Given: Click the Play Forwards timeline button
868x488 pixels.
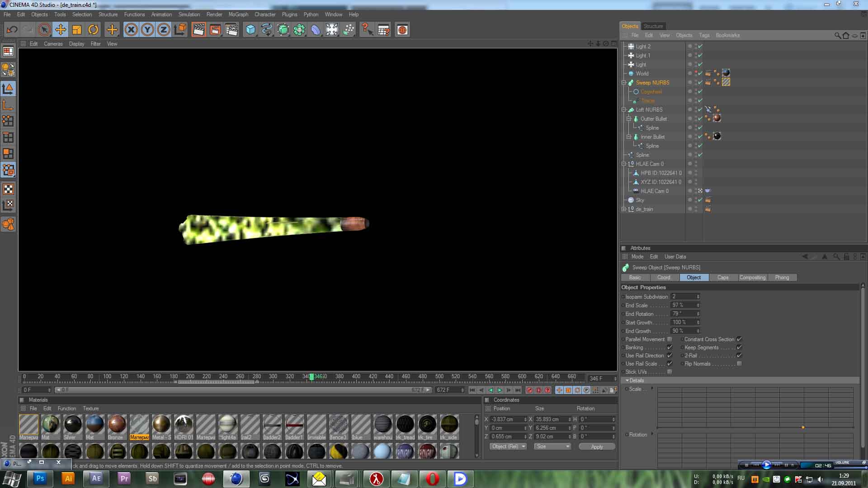Looking at the screenshot, I should click(x=500, y=390).
